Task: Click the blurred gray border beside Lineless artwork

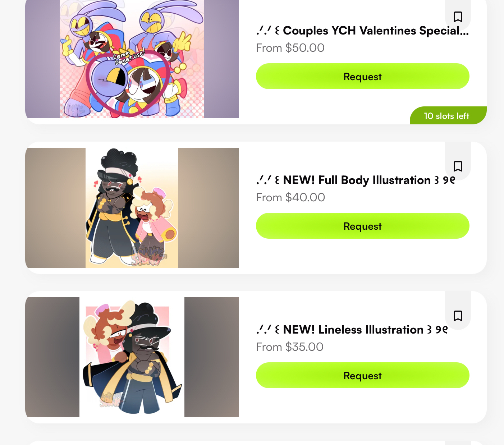Action: (x=52, y=357)
